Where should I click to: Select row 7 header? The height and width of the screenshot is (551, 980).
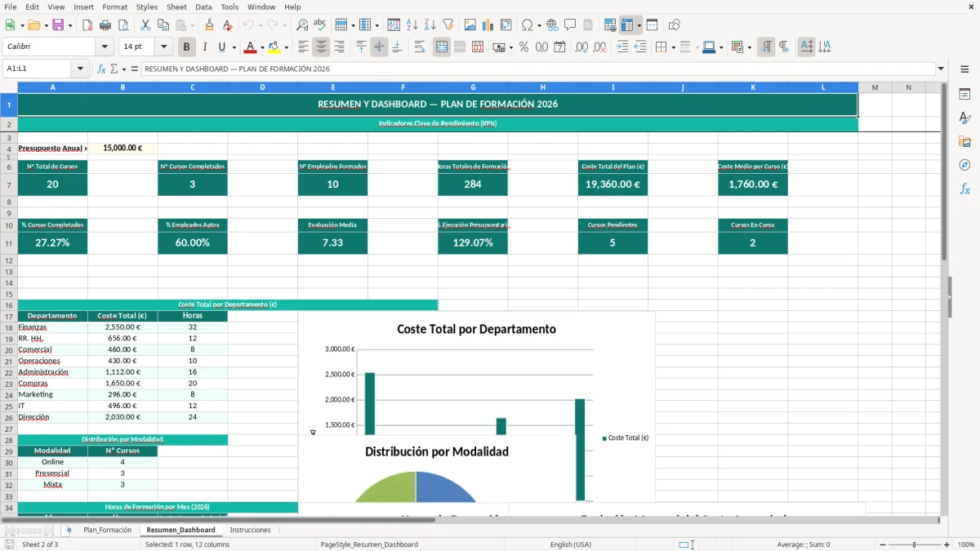coord(9,185)
